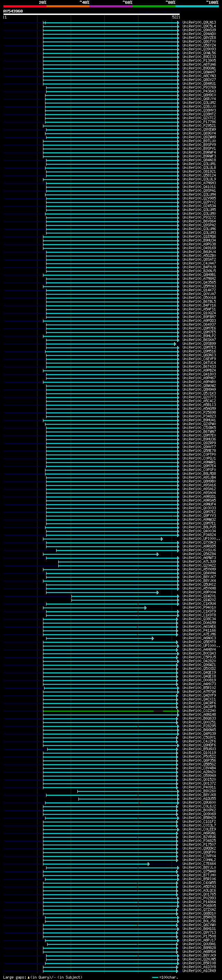The image size is (222, 980).
Task: Click the green ~80% legend segment
Action: tap(154, 6)
